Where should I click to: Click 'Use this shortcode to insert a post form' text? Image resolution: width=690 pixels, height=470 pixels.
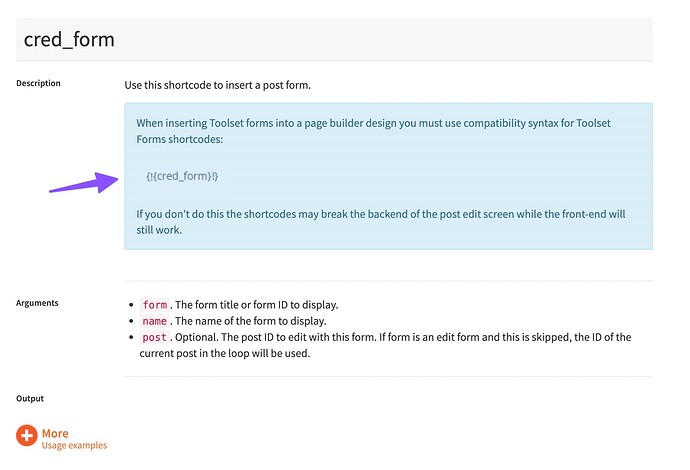click(x=217, y=85)
